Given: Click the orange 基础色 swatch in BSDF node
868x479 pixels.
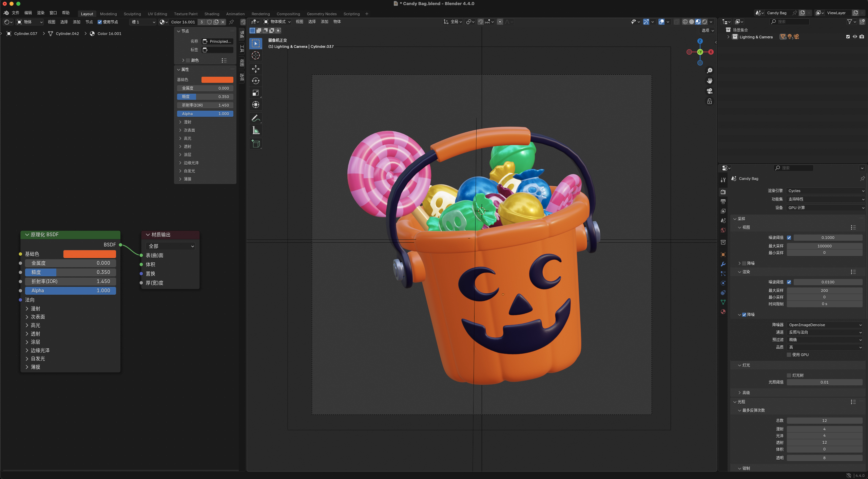Looking at the screenshot, I should 90,254.
